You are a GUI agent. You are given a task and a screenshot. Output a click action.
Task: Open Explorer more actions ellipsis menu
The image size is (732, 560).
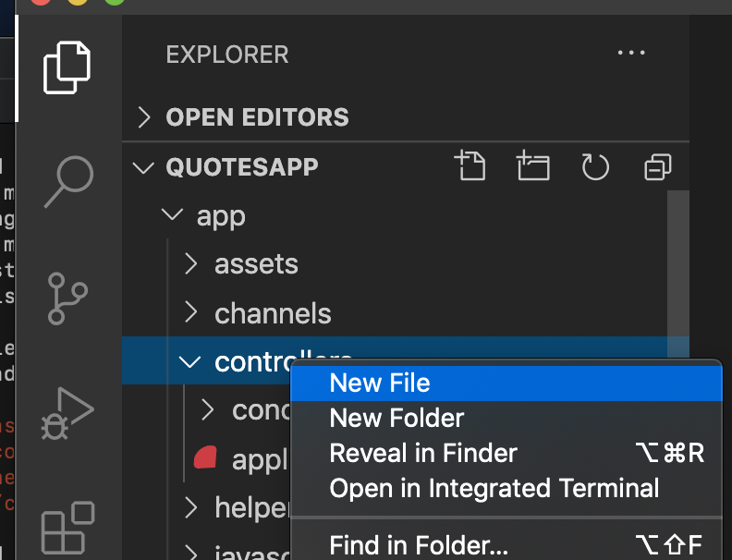coord(631,53)
